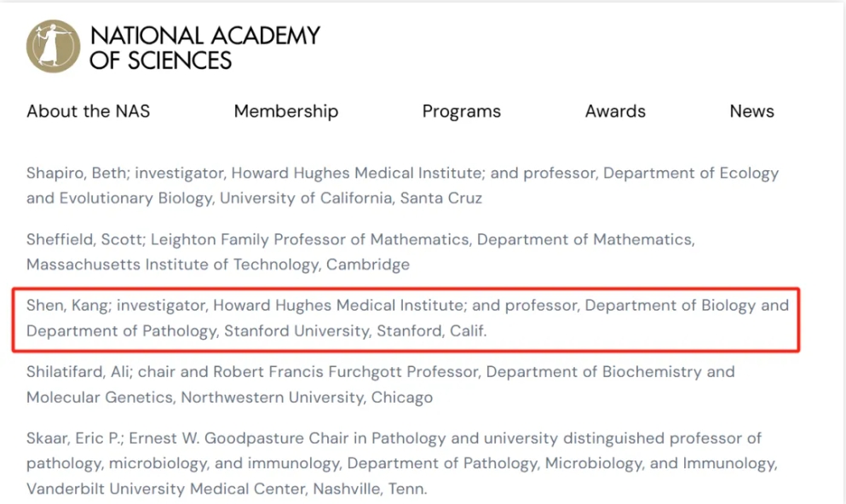The height and width of the screenshot is (504, 846).
Task: Go to the Awards section
Action: point(615,111)
